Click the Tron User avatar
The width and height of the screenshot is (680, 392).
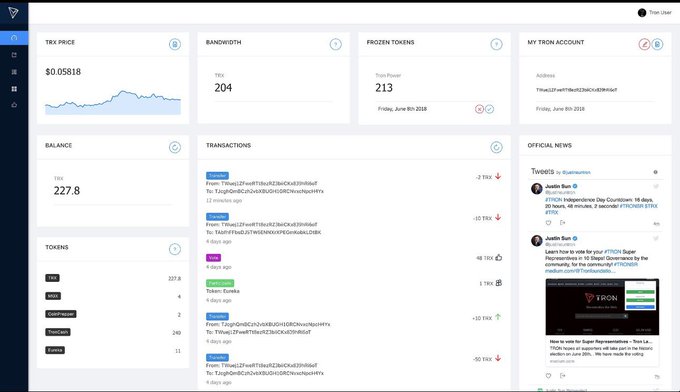point(642,13)
